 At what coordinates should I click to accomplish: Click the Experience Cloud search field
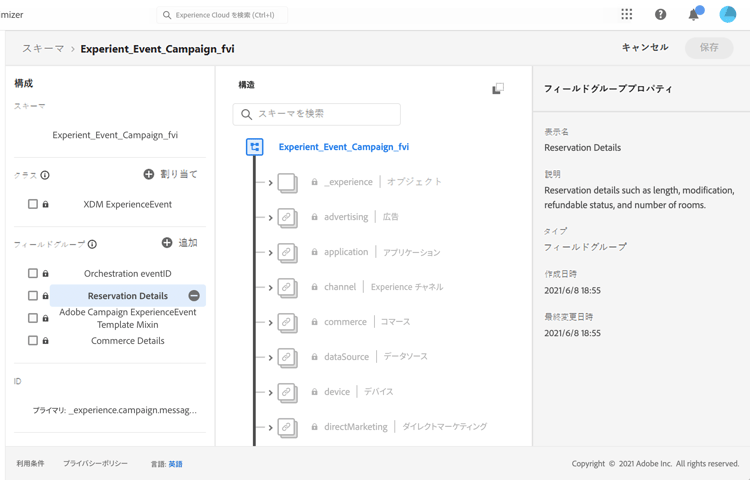[x=222, y=15]
